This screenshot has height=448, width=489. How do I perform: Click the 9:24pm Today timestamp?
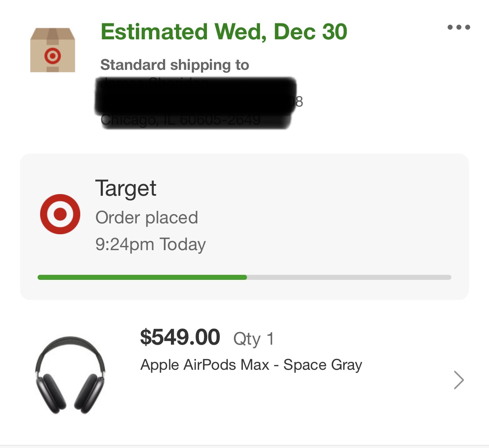coord(150,244)
